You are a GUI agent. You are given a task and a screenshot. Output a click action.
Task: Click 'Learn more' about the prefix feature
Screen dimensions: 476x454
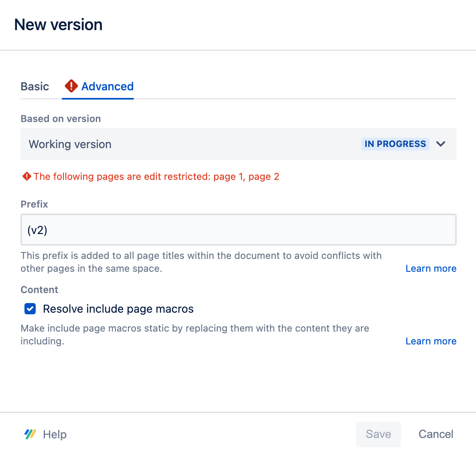(431, 268)
